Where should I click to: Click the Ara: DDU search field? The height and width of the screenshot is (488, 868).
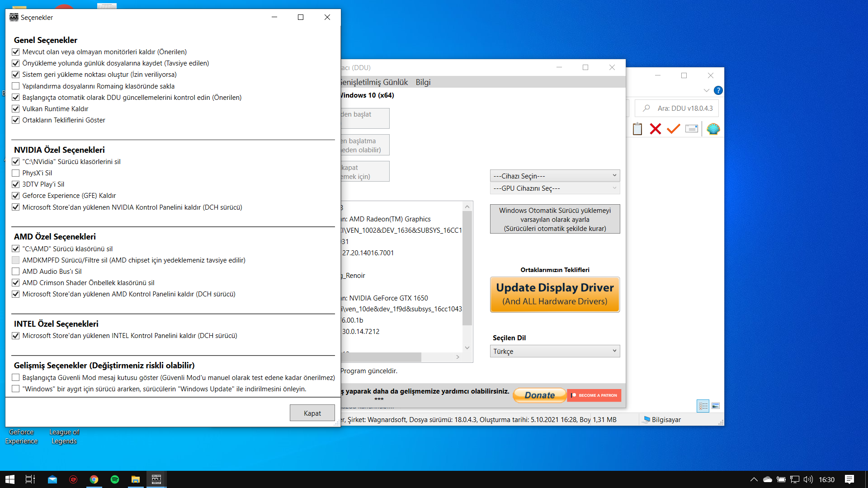pyautogui.click(x=684, y=108)
